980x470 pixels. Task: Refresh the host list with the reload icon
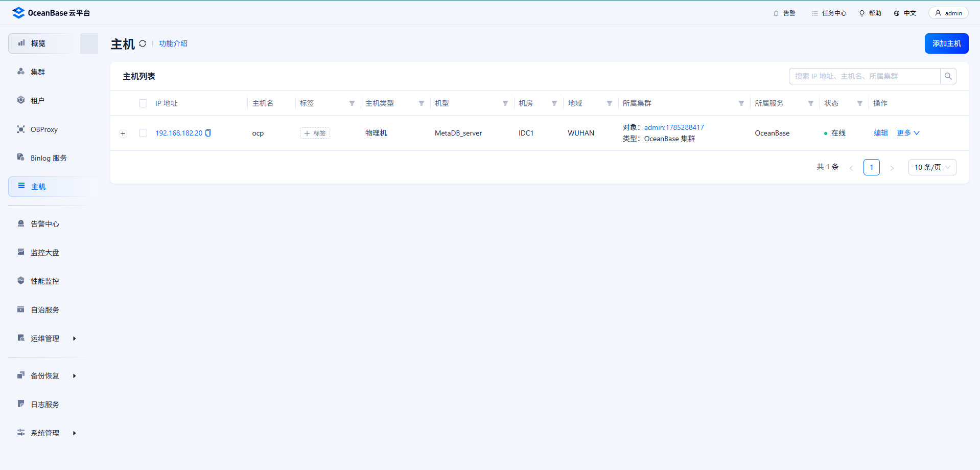click(143, 43)
